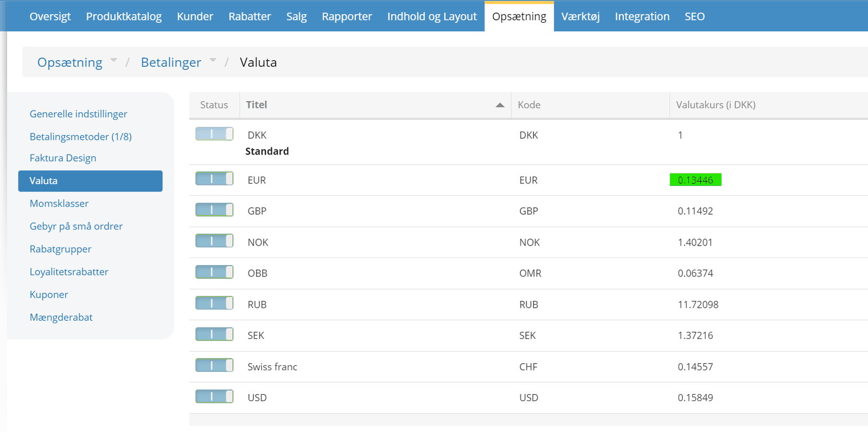The image size is (868, 432).
Task: Expand the Betalinger breadcrumb dropdown arrow
Action: 213,60
